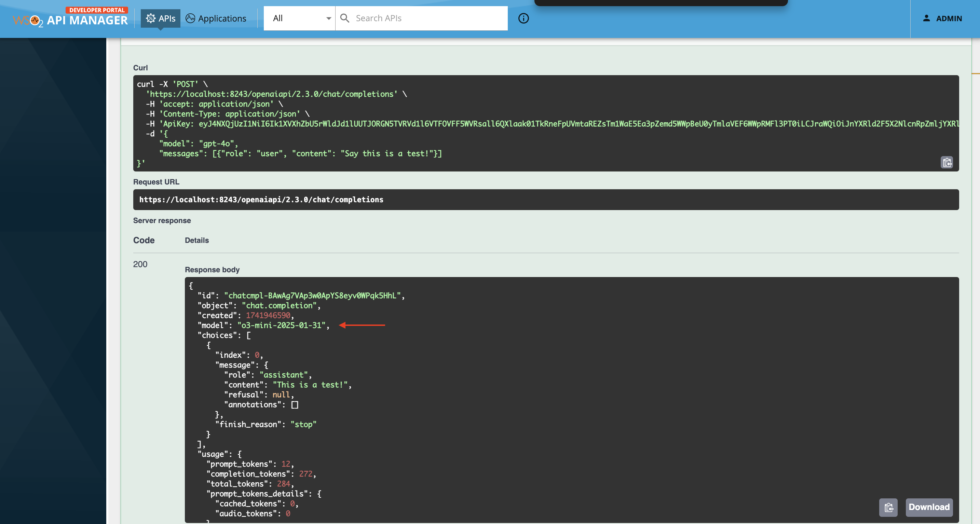Click the APIs gear icon
980x524 pixels.
click(x=151, y=18)
